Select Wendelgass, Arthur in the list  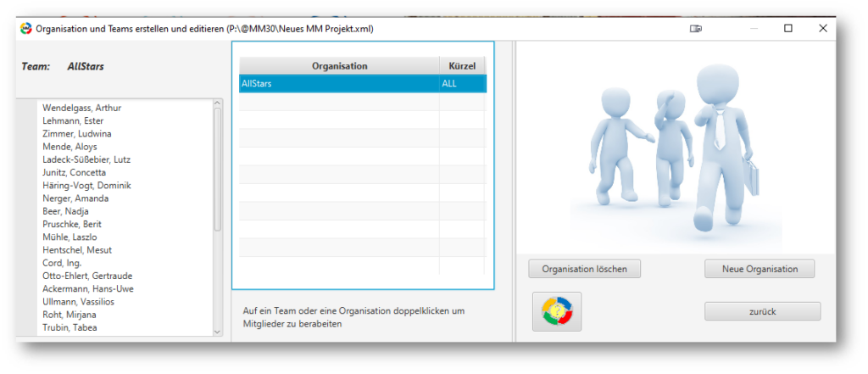pos(82,108)
